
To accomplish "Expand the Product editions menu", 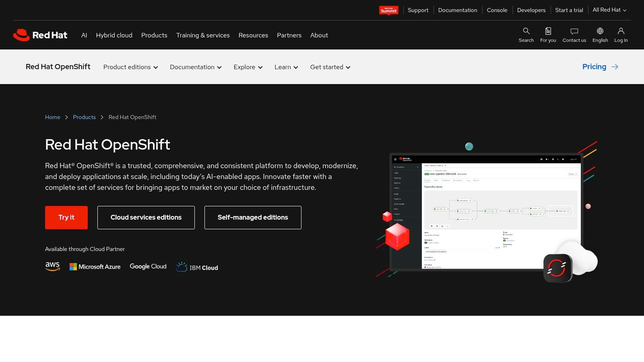I will point(130,67).
